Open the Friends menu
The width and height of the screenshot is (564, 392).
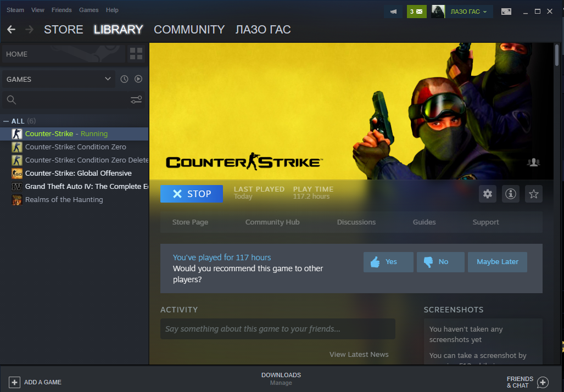point(62,10)
